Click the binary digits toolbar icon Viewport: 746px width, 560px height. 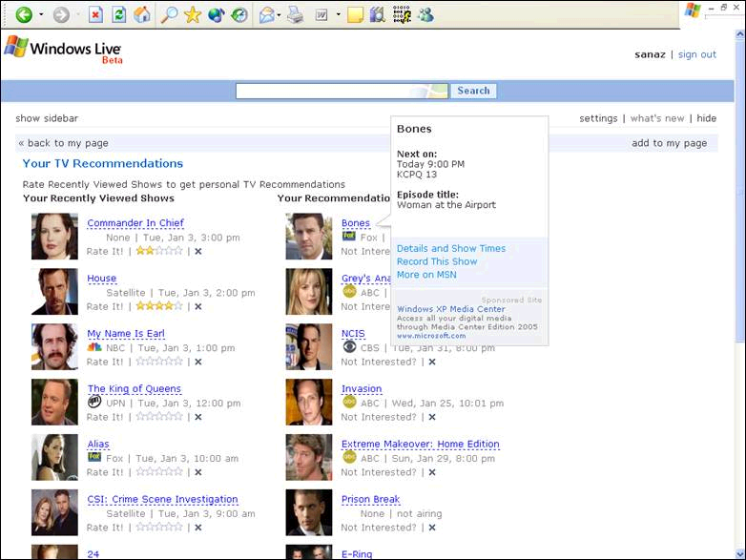click(x=402, y=14)
